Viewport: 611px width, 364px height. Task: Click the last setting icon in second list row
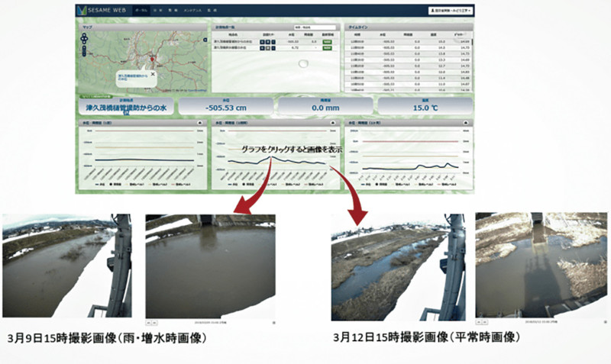pyautogui.click(x=275, y=49)
